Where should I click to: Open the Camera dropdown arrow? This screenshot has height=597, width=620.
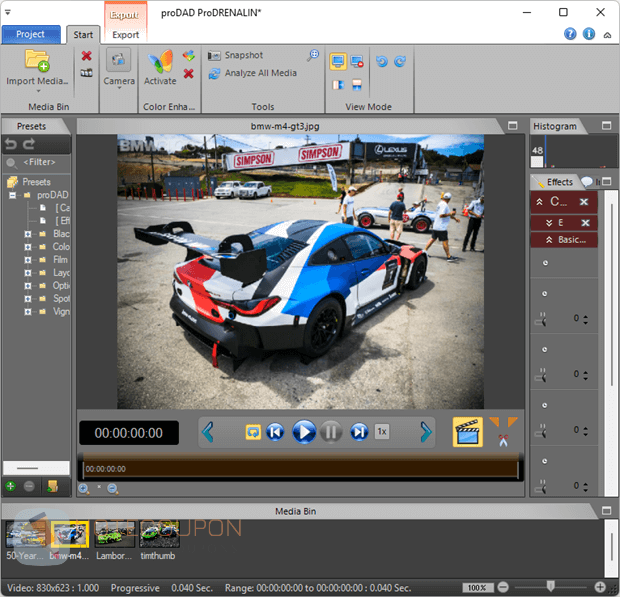click(x=119, y=88)
